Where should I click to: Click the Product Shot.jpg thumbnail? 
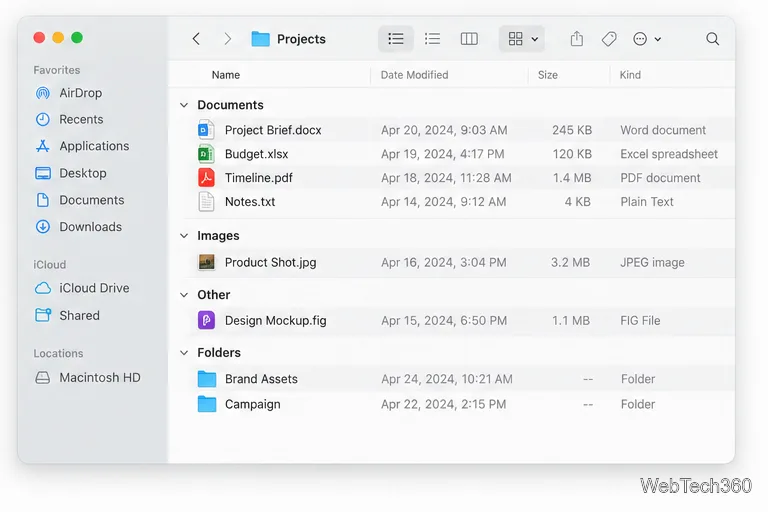click(x=206, y=262)
